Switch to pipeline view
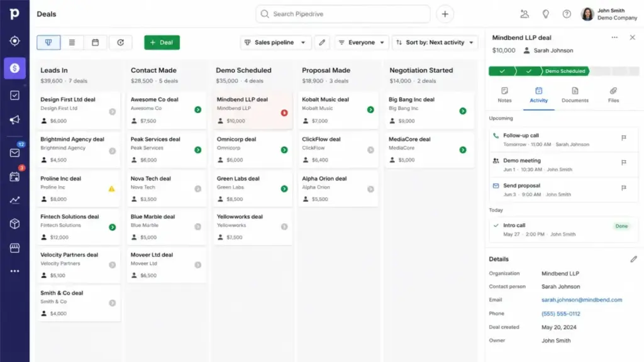Image resolution: width=644 pixels, height=362 pixels. (48, 42)
